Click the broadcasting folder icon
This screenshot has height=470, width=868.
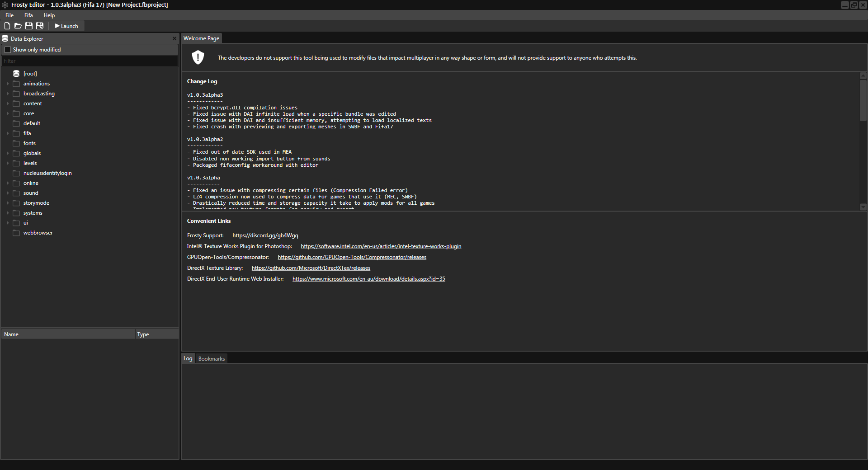(16, 94)
